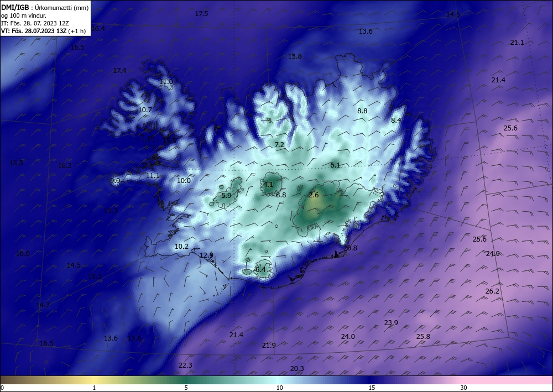Image resolution: width=553 pixels, height=392 pixels.
Task: Click the 21.9 value label
Action: (x=269, y=346)
